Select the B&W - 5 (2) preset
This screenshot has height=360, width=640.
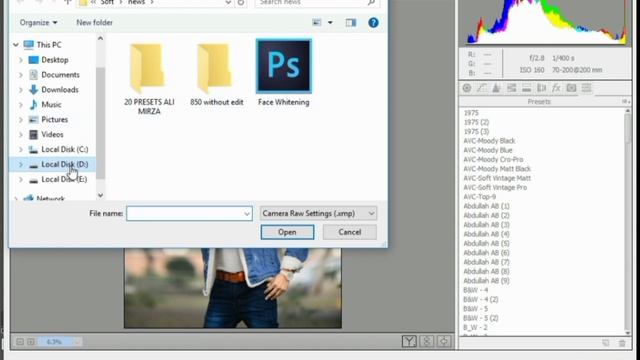480,318
